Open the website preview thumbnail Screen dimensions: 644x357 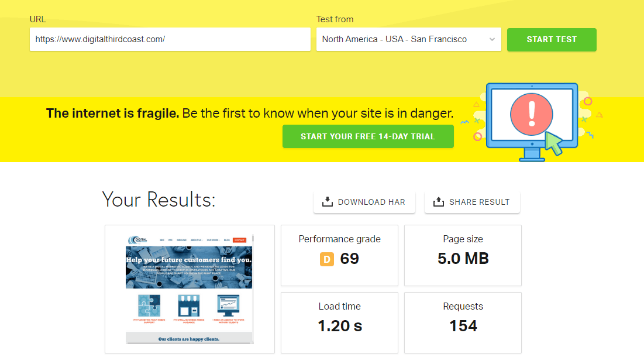[x=190, y=289]
